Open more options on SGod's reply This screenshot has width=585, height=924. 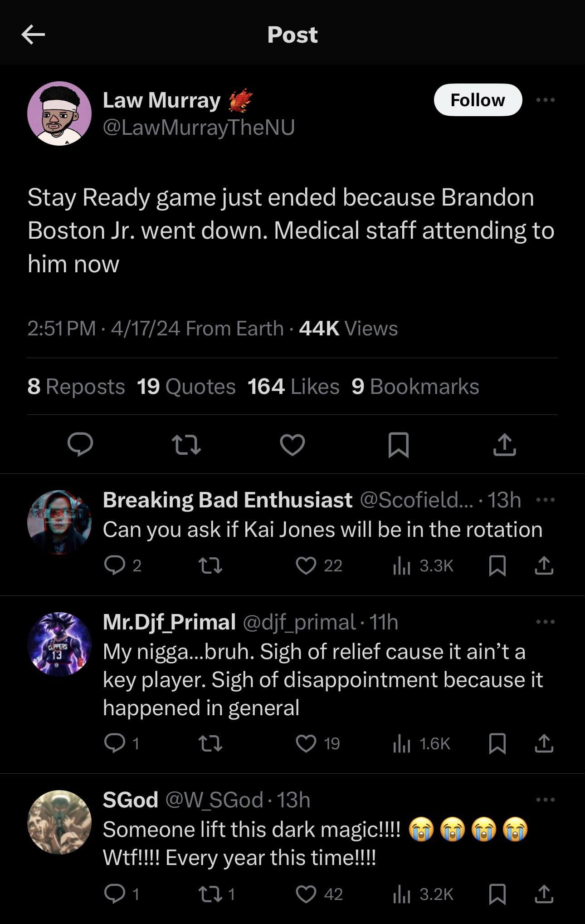coord(545,800)
